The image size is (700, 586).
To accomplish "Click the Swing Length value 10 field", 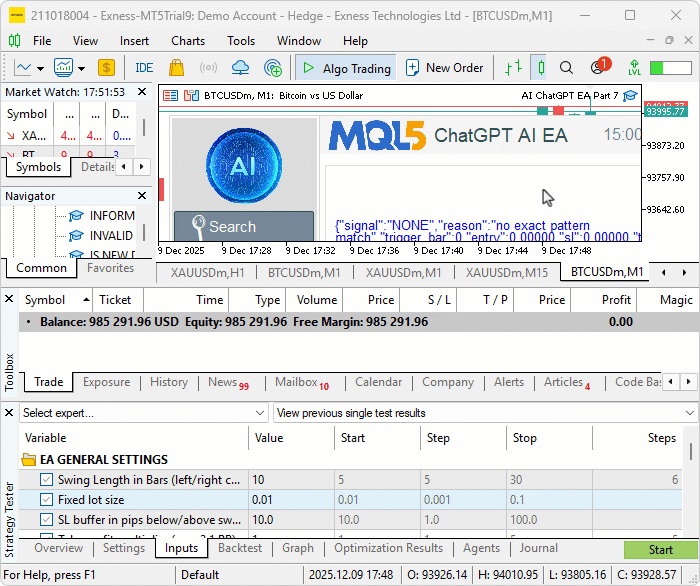I will [291, 480].
